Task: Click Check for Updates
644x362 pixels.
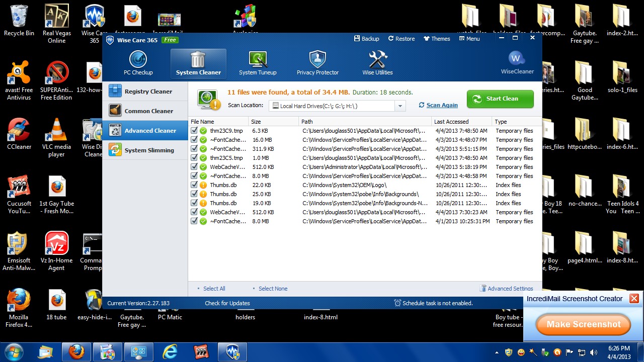Action: click(x=227, y=303)
